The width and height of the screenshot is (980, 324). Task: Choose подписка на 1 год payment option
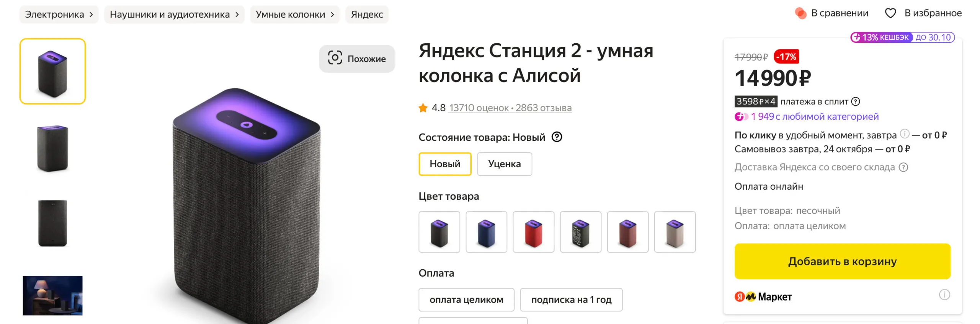pos(571,300)
